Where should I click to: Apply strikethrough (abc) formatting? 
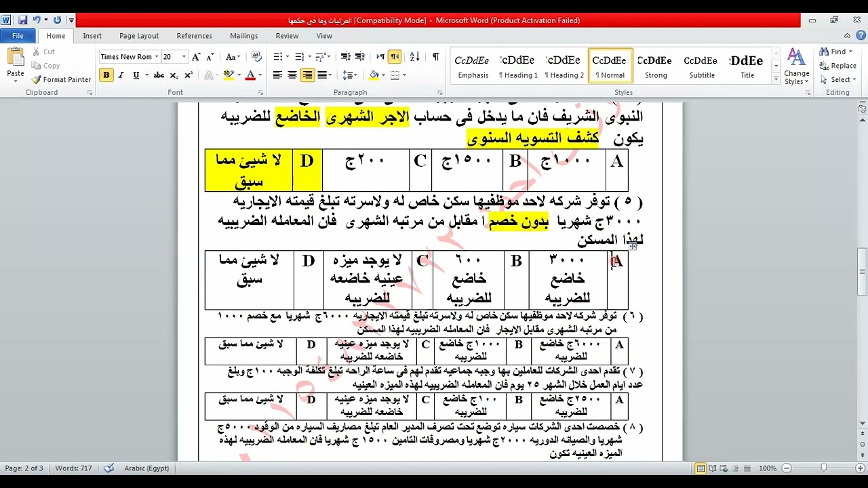coord(159,75)
